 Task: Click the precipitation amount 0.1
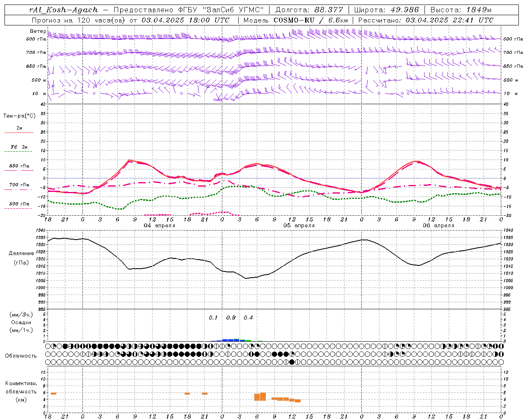213,318
